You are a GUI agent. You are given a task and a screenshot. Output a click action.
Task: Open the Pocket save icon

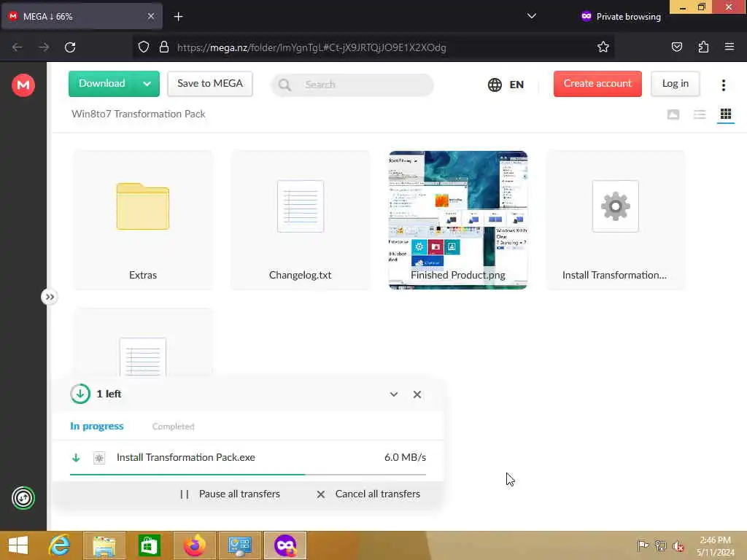tap(676, 47)
